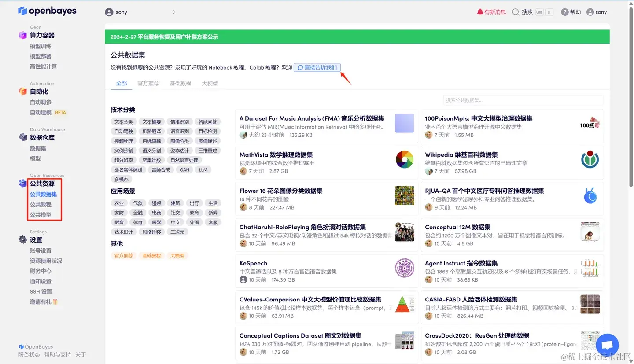The image size is (634, 364).
Task: Click the 帮助 question mark icon
Action: pyautogui.click(x=565, y=12)
